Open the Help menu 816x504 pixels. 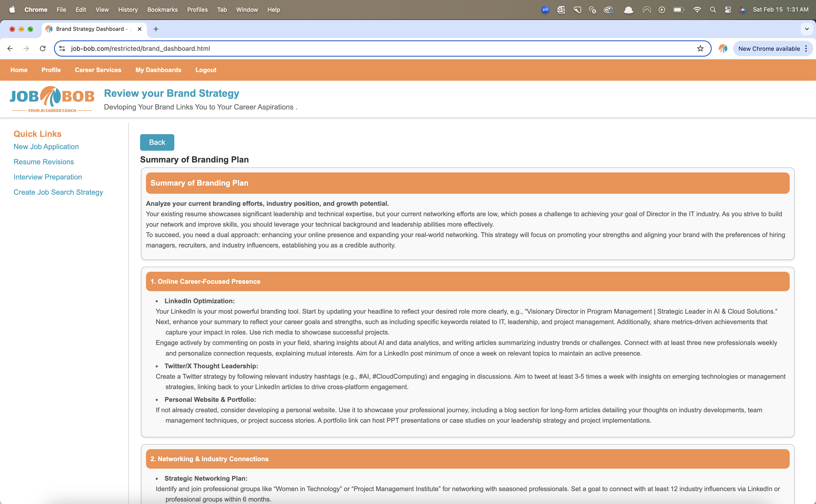274,10
